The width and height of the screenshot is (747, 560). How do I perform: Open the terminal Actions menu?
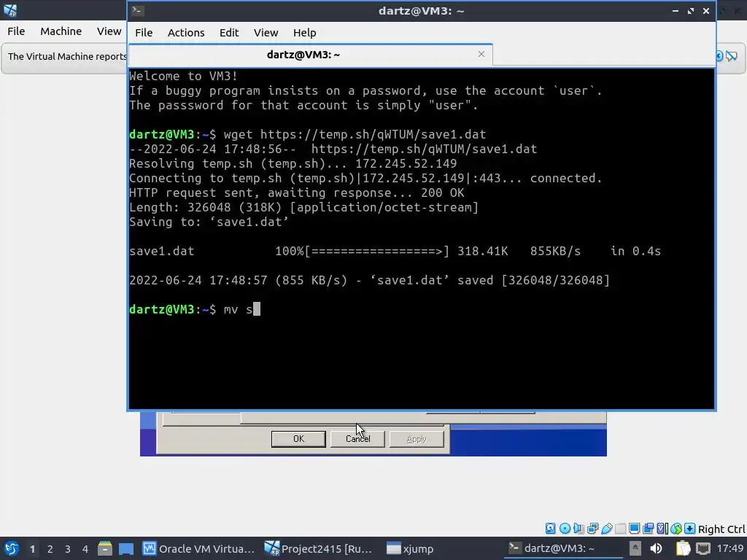click(186, 32)
